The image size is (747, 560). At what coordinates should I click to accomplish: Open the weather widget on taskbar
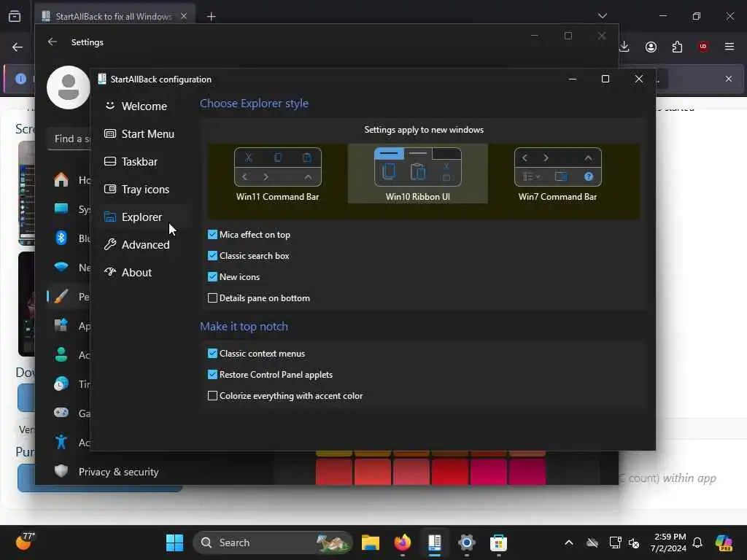(25, 542)
